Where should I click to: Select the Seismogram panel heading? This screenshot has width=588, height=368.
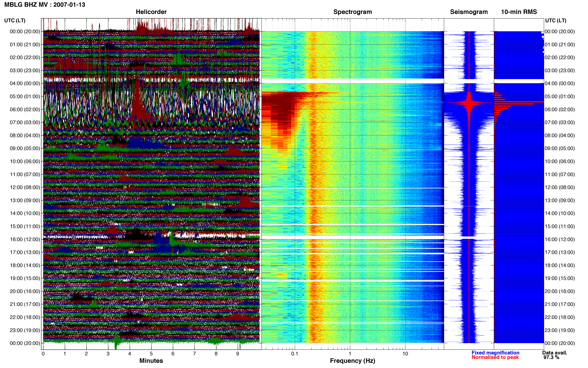click(469, 12)
